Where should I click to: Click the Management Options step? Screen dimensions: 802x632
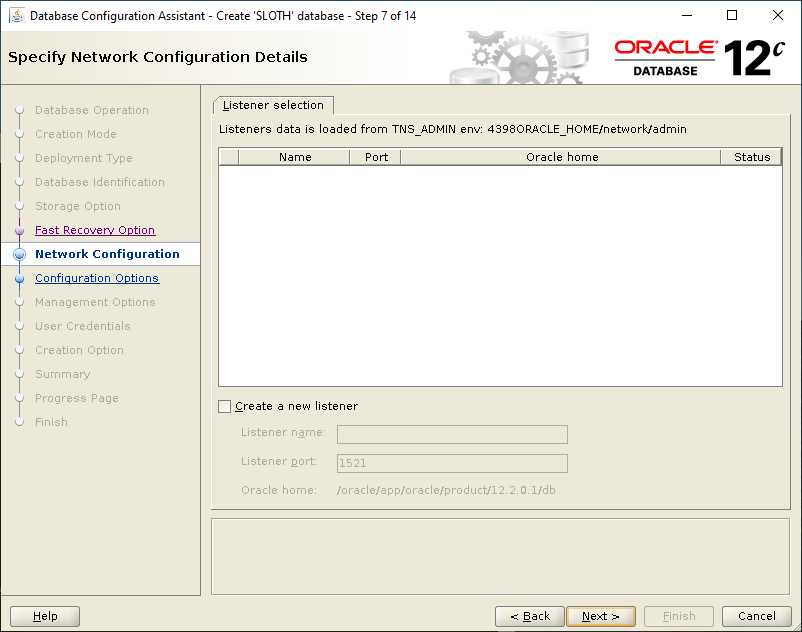pyautogui.click(x=95, y=302)
